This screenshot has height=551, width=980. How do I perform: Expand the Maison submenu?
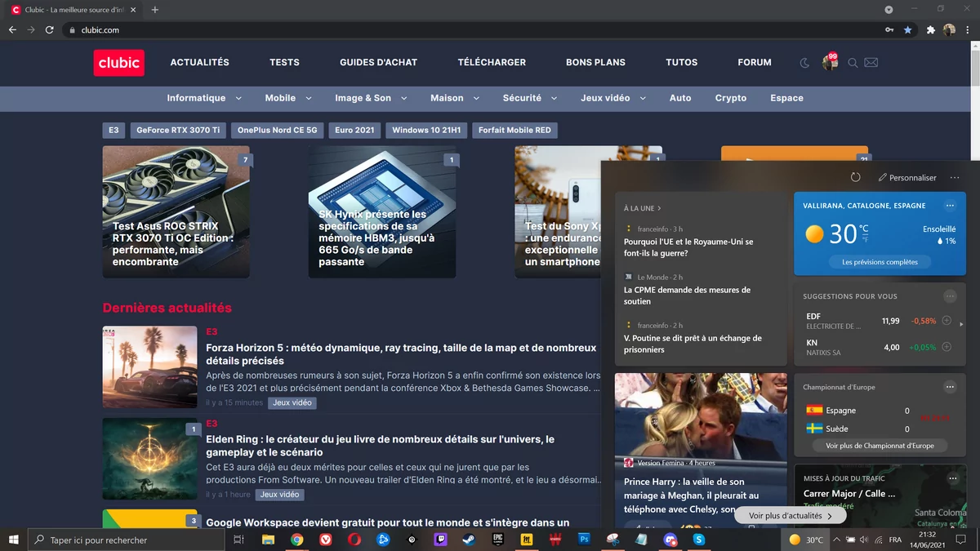(477, 98)
